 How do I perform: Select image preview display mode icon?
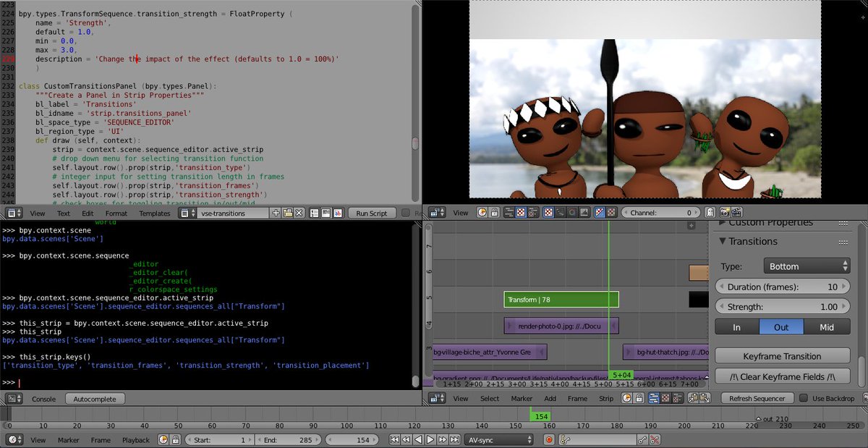point(548,212)
